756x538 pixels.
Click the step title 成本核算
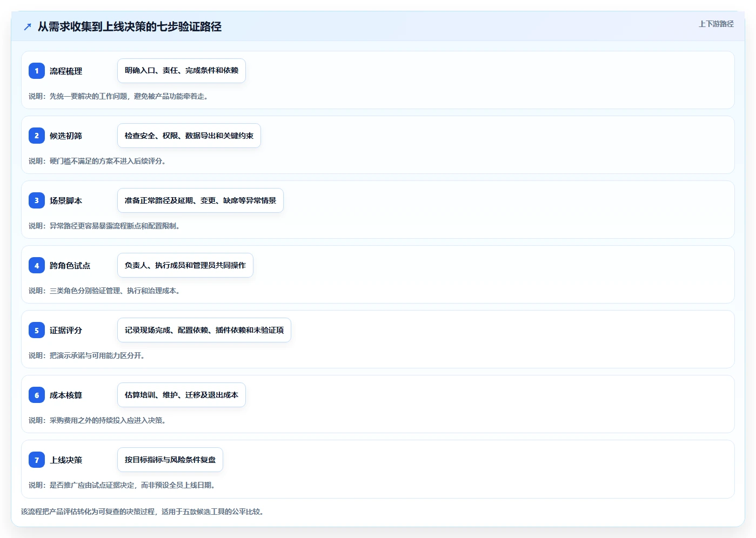click(x=66, y=395)
